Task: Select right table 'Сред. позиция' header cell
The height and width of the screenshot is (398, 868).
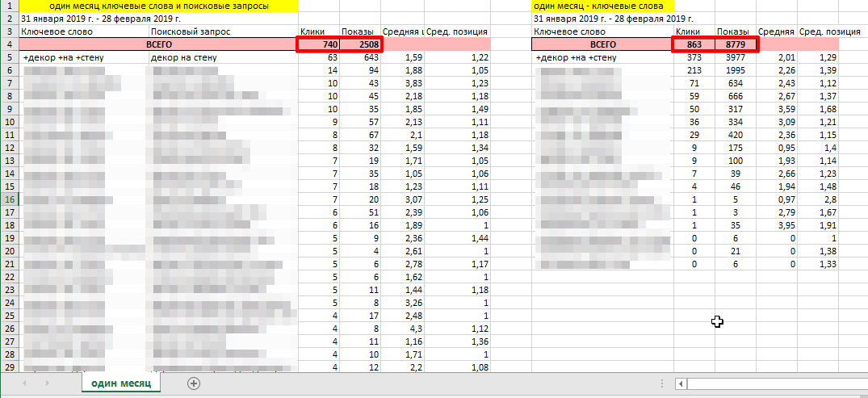Action: [x=818, y=31]
